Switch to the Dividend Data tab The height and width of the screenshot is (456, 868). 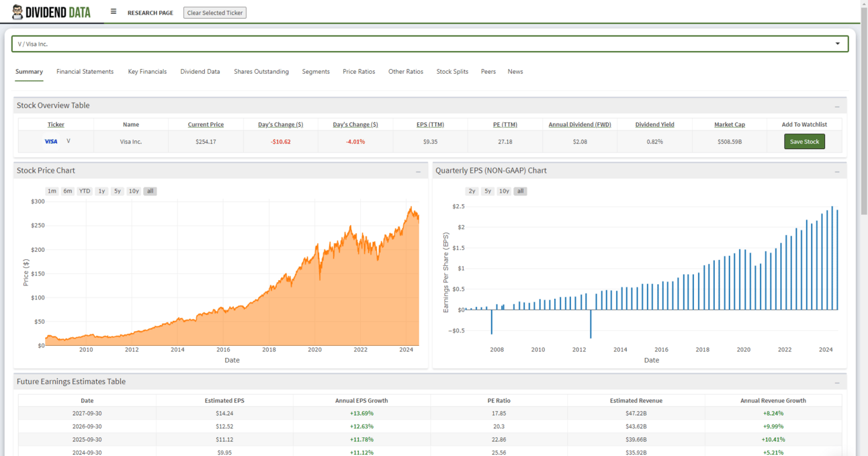pos(200,72)
